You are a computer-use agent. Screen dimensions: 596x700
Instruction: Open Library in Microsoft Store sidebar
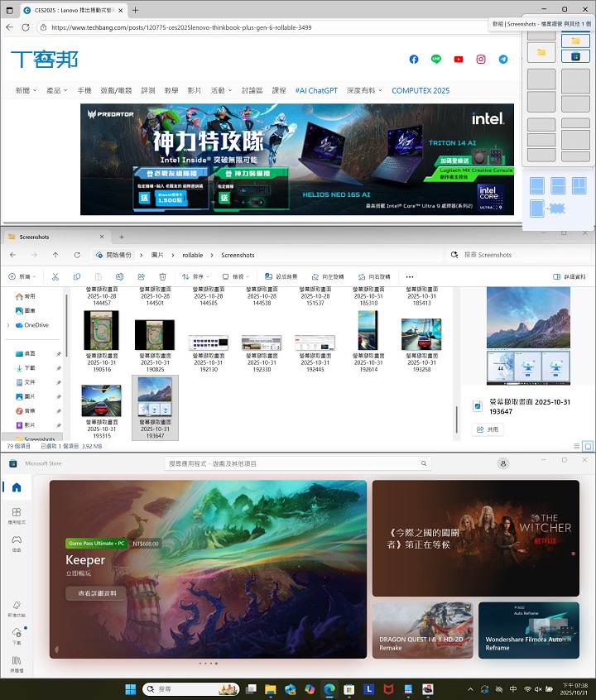point(17,664)
